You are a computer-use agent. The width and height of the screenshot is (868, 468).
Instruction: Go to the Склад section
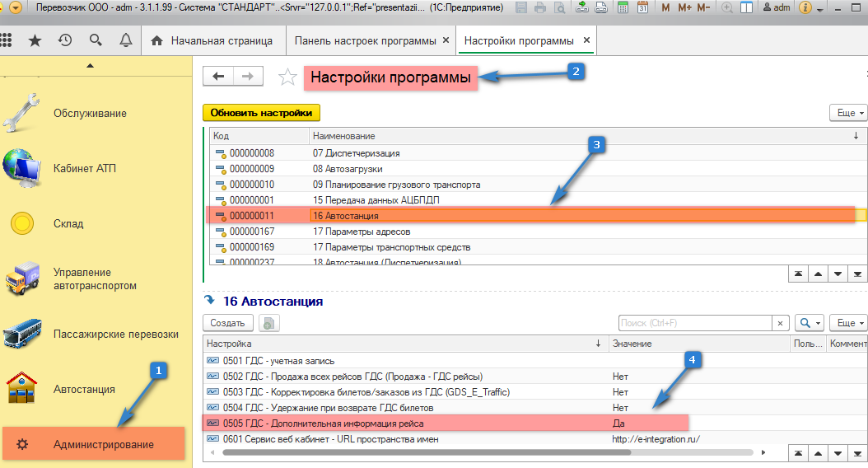click(68, 223)
